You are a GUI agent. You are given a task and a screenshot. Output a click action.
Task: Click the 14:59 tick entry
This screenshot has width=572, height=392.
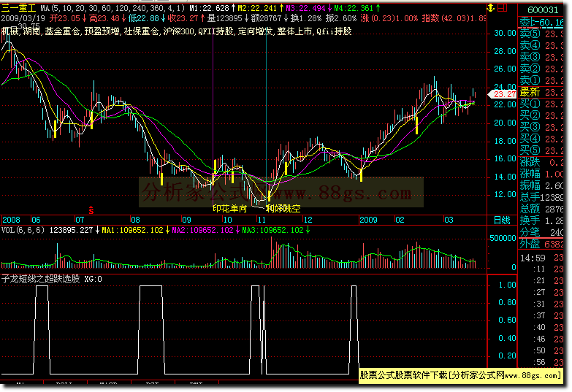pos(541,258)
